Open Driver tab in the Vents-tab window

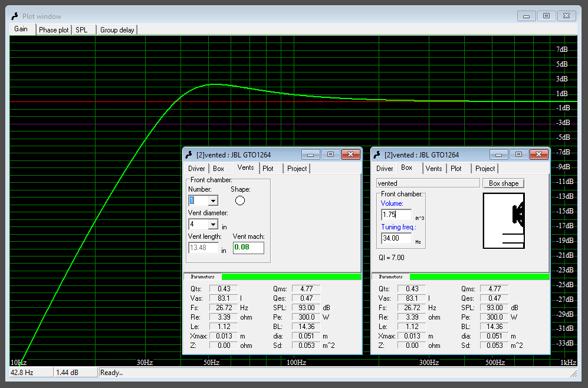click(196, 169)
